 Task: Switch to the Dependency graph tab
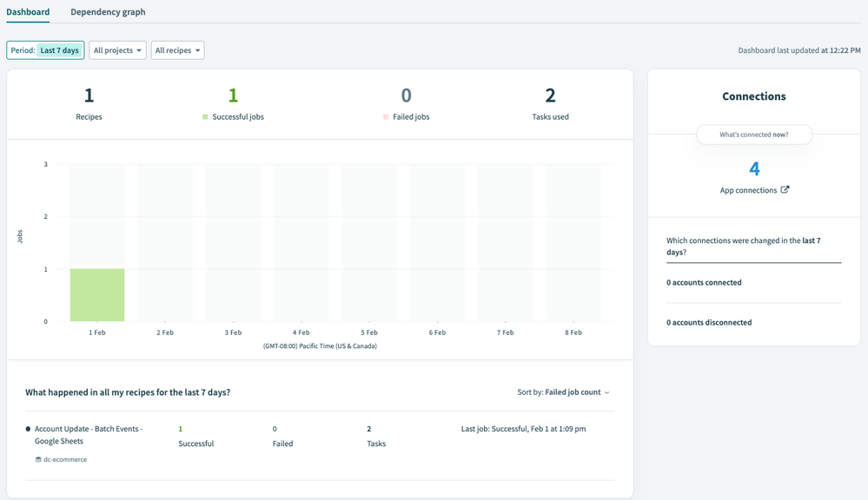108,12
